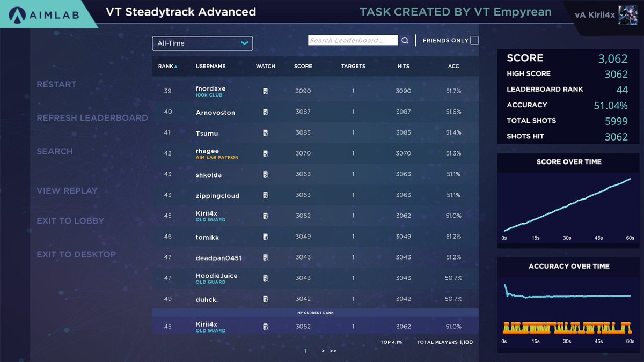644x362 pixels.
Task: Click View Replay
Action: (67, 190)
